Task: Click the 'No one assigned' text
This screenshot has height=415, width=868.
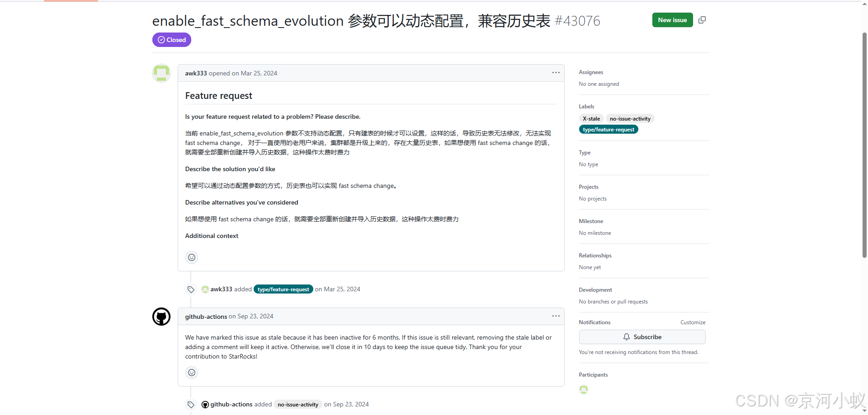Action: (x=599, y=84)
